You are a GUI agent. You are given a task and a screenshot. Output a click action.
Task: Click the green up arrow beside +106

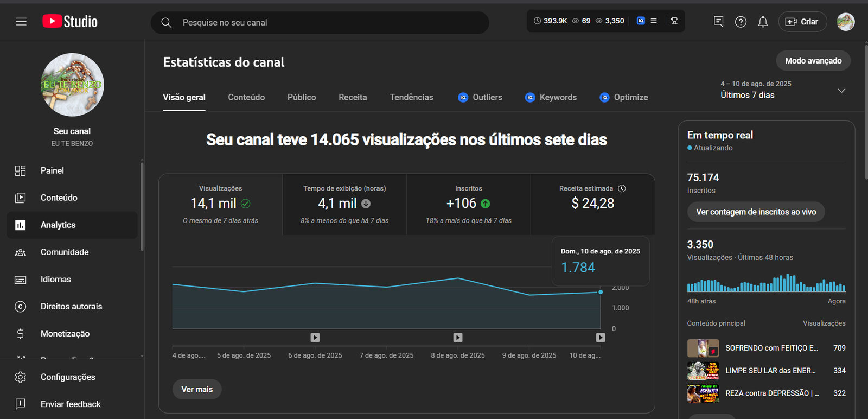coord(486,204)
